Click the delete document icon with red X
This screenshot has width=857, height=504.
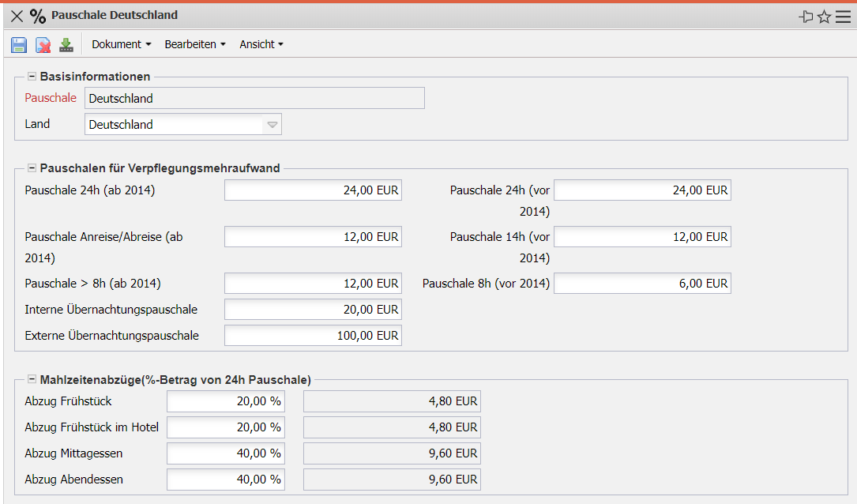(x=43, y=45)
